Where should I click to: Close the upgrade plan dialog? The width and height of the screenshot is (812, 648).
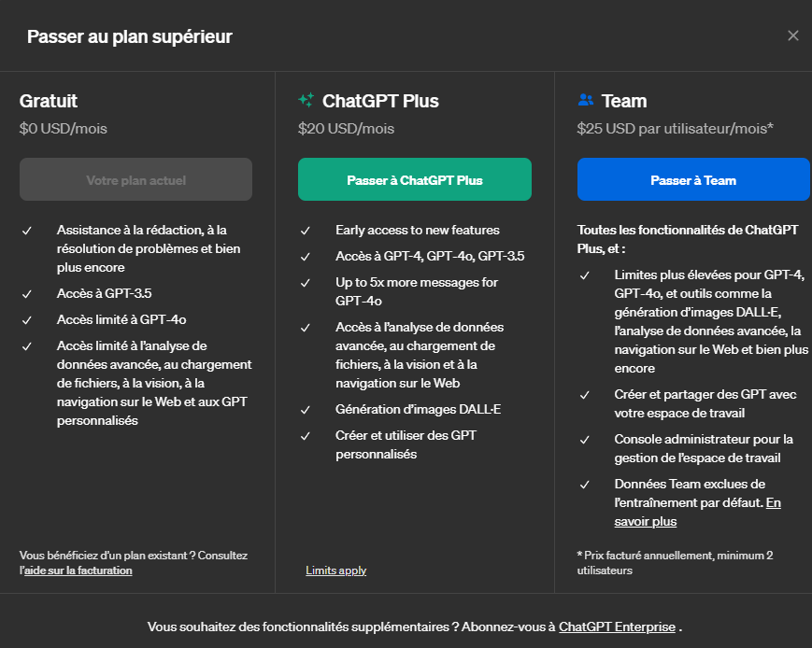click(x=792, y=35)
